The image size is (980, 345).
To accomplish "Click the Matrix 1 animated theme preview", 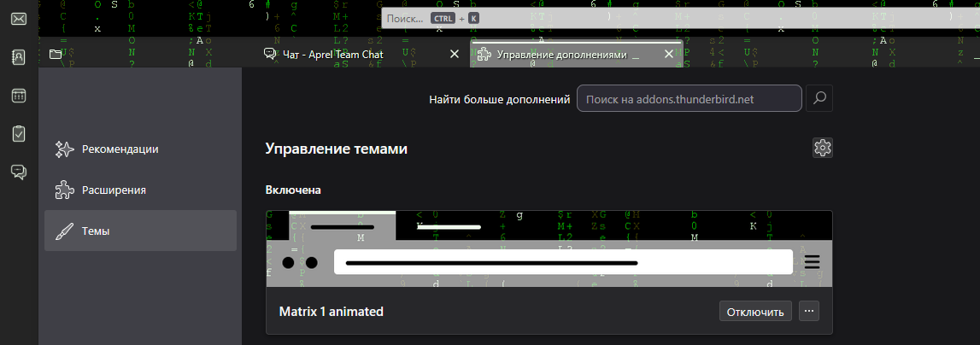I will point(549,249).
